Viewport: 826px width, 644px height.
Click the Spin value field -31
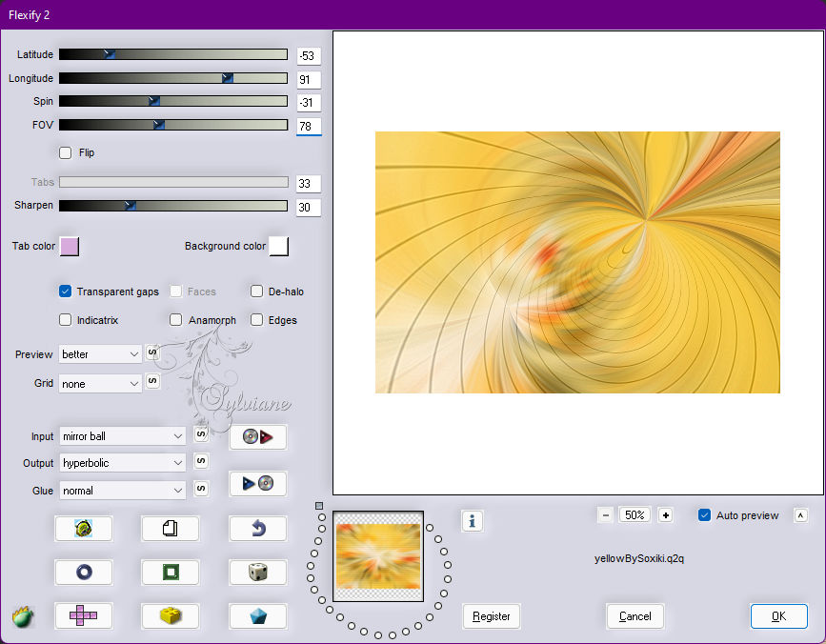click(309, 103)
